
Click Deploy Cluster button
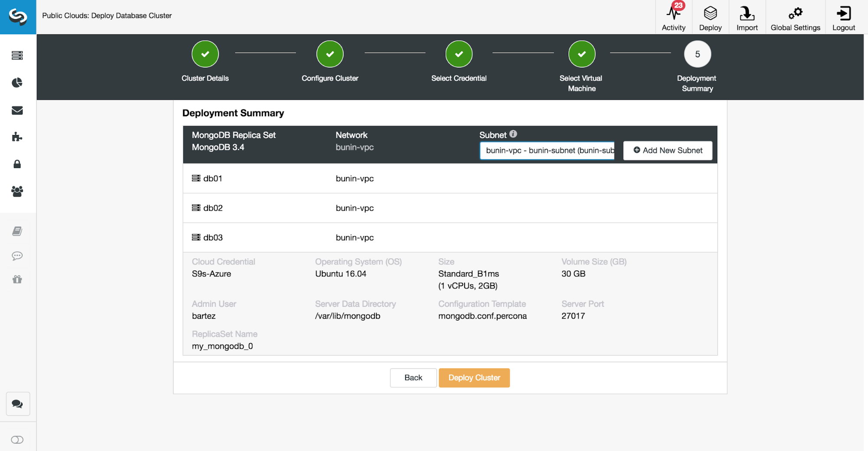tap(474, 378)
